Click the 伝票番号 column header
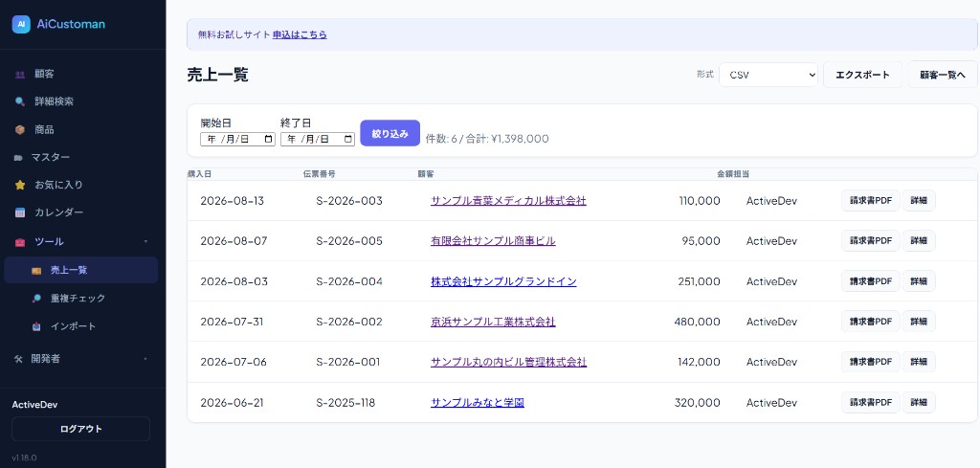 (320, 174)
